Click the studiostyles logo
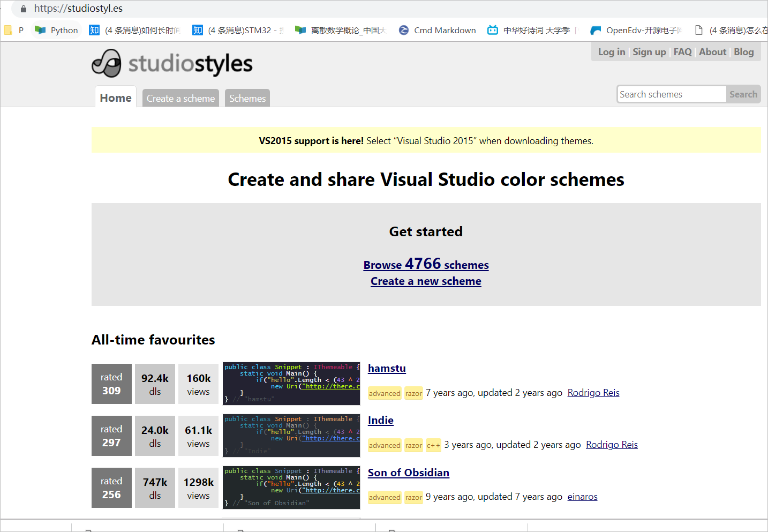The width and height of the screenshot is (768, 532). 171,63
